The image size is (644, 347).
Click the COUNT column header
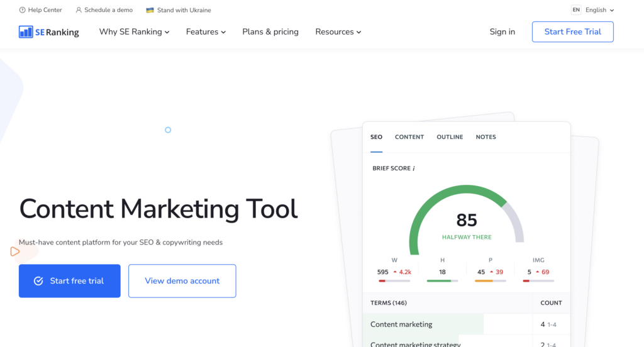click(551, 303)
